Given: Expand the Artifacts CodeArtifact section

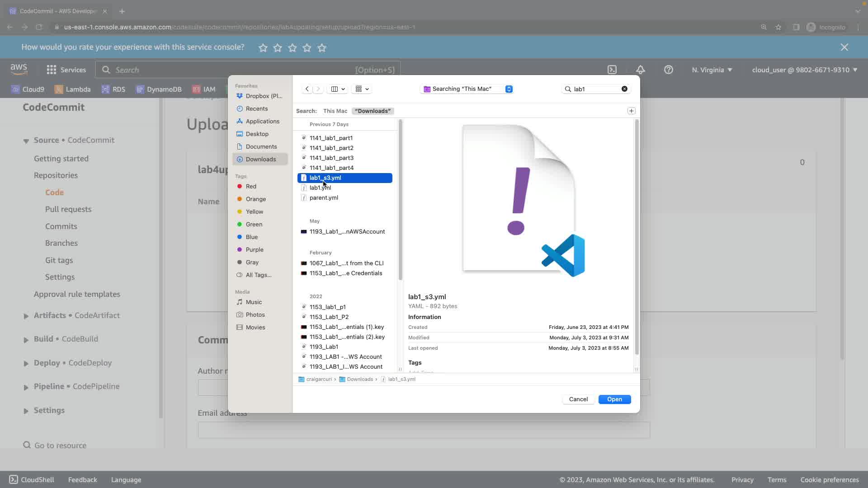Looking at the screenshot, I should 26,316.
